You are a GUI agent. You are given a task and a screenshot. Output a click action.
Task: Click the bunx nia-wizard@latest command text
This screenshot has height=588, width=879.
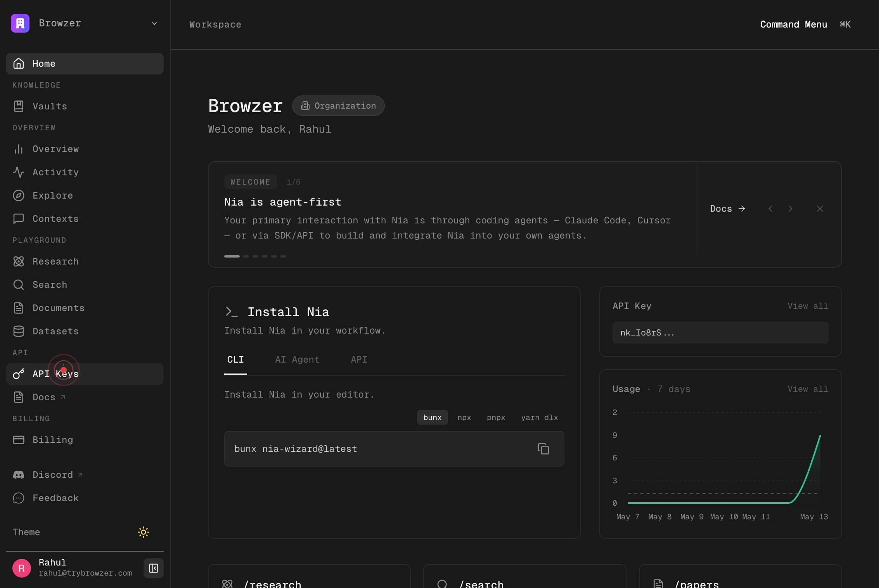point(296,449)
